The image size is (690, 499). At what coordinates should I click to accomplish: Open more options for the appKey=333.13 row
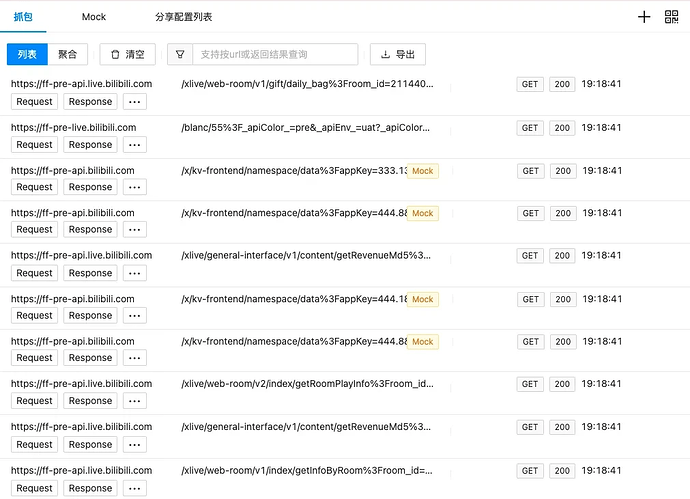coord(135,187)
